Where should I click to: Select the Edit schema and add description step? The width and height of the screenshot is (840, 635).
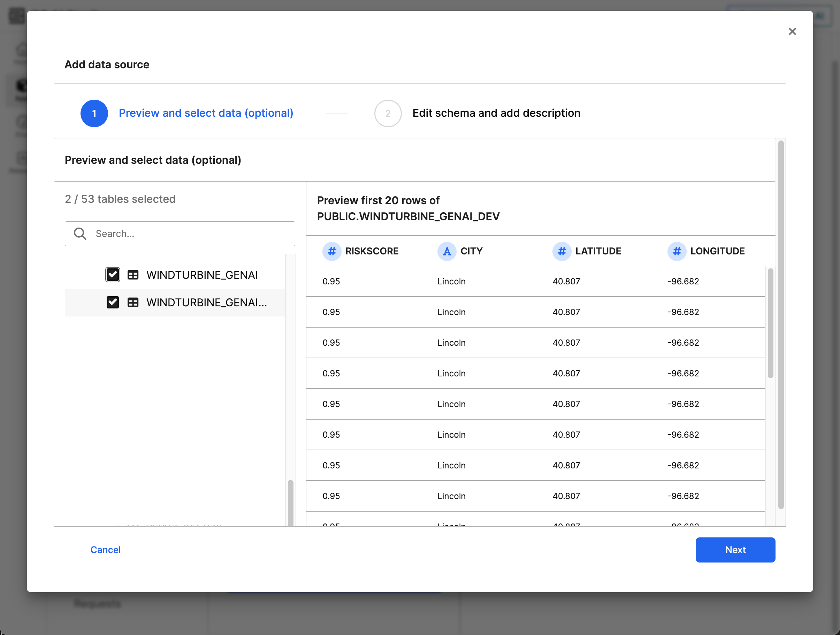tap(496, 113)
